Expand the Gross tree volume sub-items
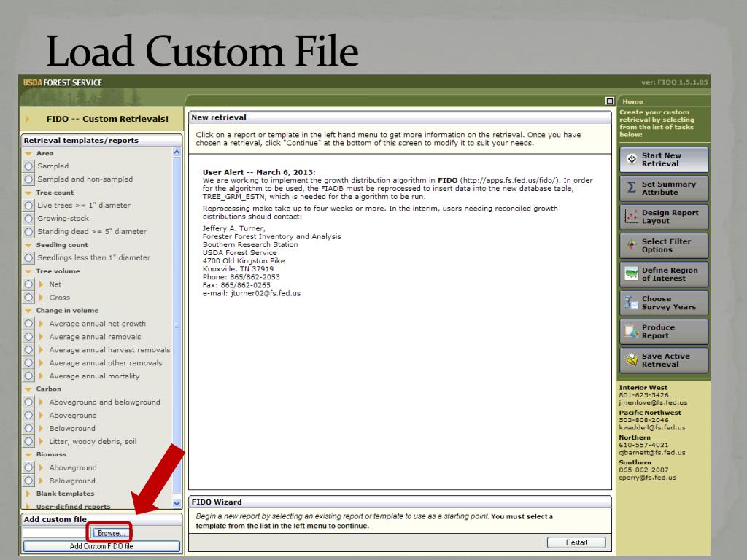The image size is (747, 560). [x=41, y=297]
